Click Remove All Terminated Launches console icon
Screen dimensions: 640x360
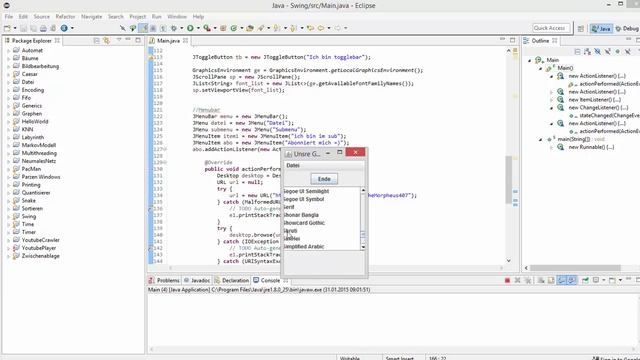528,280
